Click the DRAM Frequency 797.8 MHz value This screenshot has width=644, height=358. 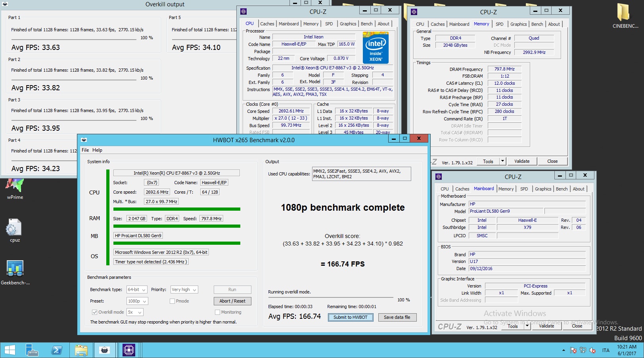click(504, 69)
